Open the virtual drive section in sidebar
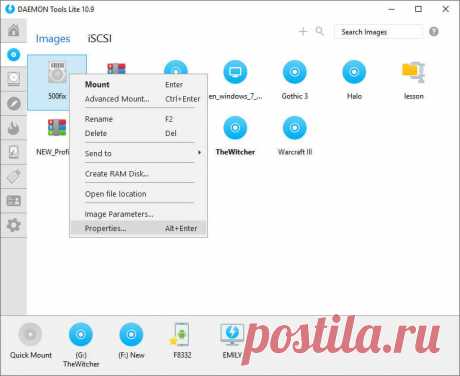The width and height of the screenshot is (460, 376). [13, 79]
